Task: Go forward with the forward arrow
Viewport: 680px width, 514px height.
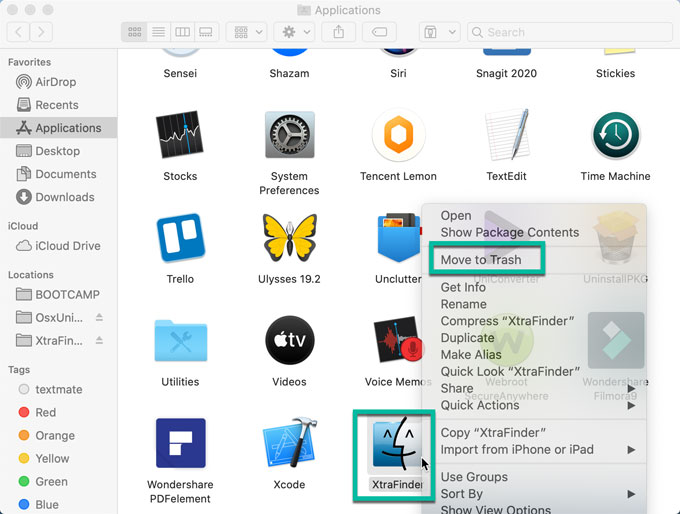Action: point(41,32)
